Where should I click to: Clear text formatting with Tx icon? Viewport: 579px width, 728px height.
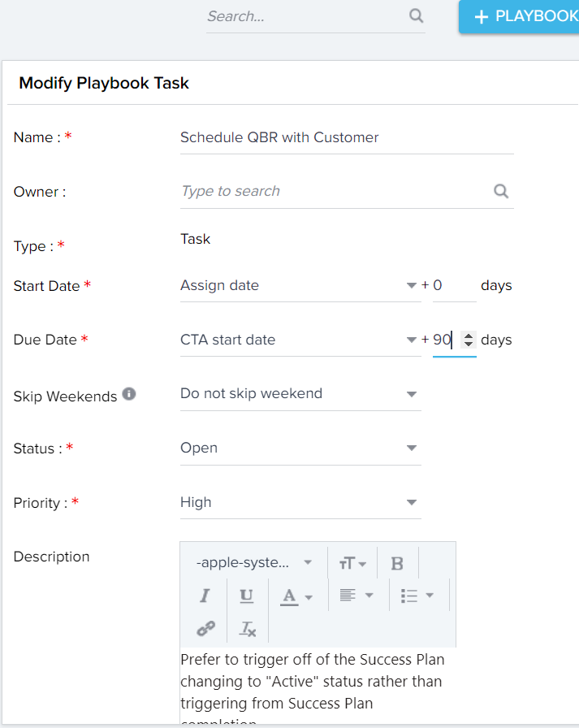coord(248,629)
